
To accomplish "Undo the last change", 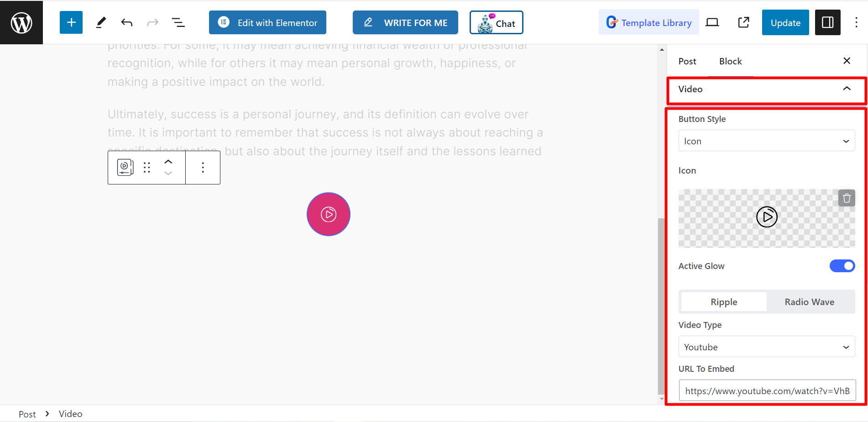I will tap(127, 22).
